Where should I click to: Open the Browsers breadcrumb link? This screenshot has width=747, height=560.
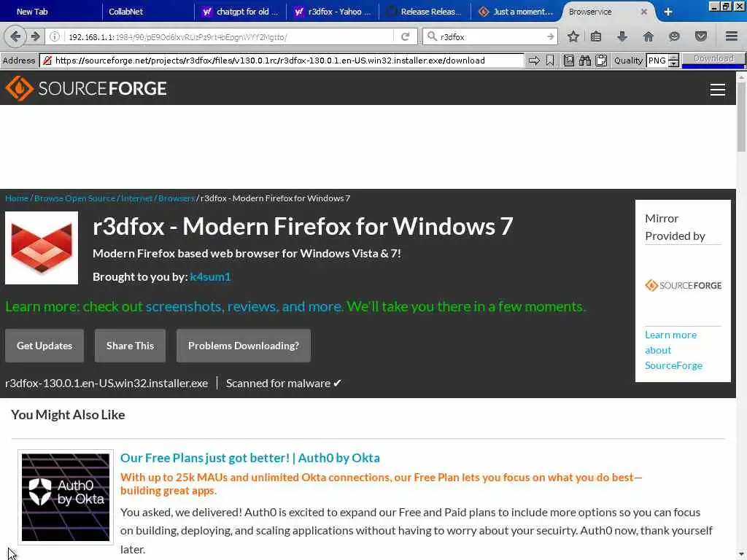click(x=176, y=198)
